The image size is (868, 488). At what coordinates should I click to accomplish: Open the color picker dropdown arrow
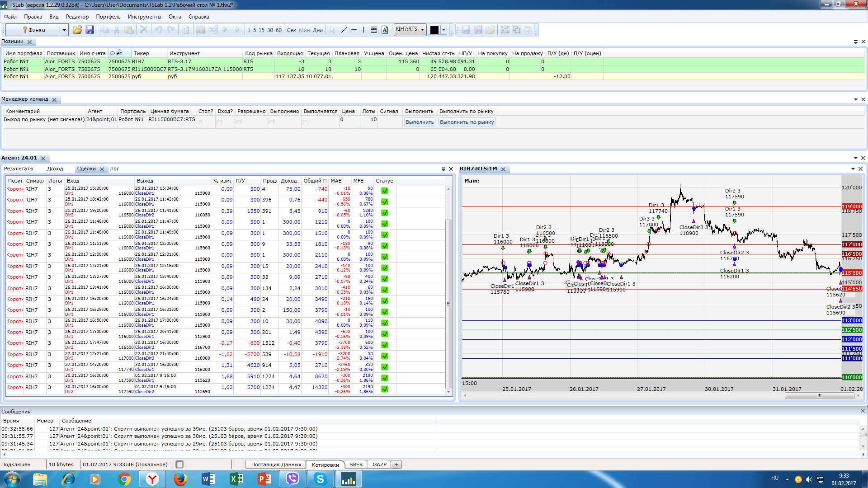tap(443, 30)
